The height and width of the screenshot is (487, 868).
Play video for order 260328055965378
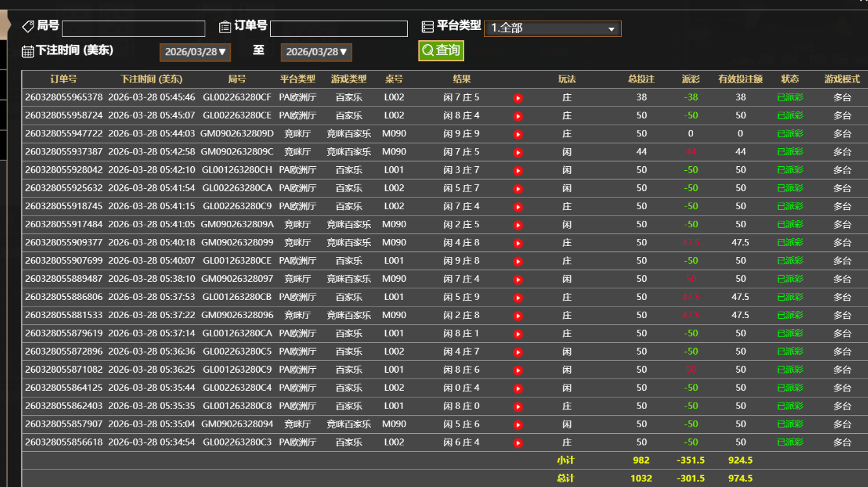click(518, 98)
